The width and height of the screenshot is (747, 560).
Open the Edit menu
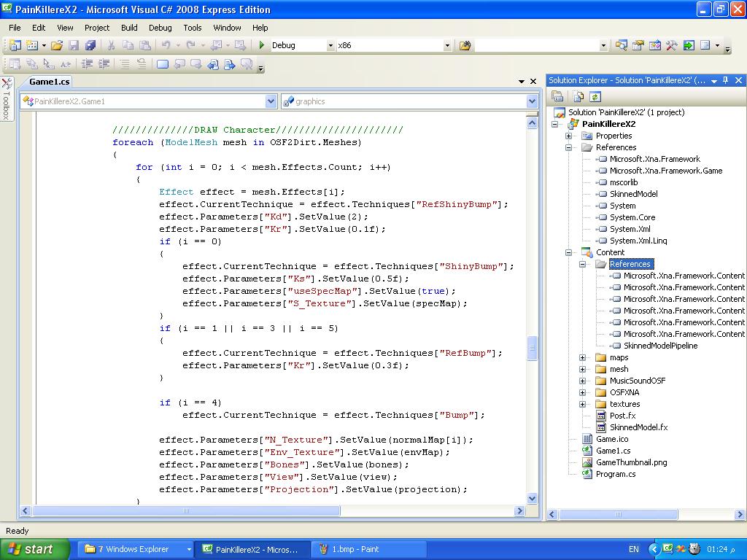click(39, 28)
